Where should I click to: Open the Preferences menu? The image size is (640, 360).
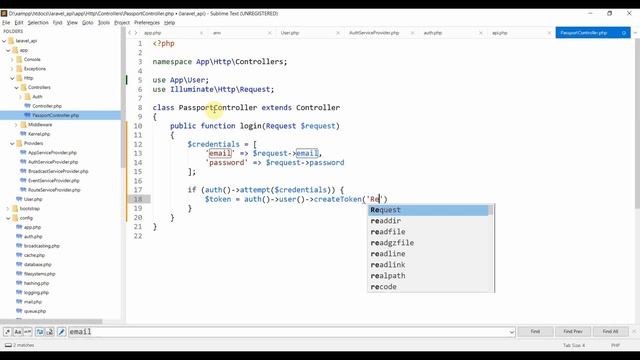[147, 22]
